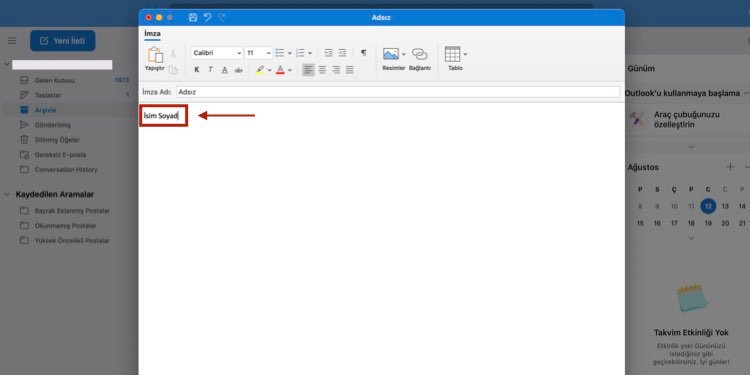Toggle italic (T) formatting

pyautogui.click(x=210, y=70)
